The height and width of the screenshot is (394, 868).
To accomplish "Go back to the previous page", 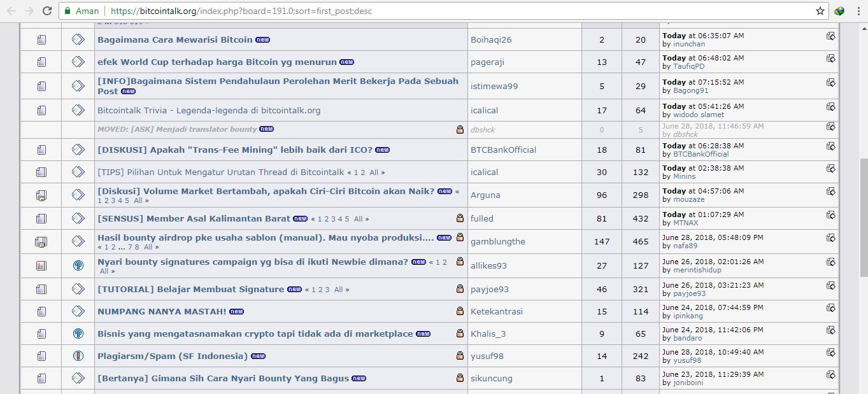I will coord(11,11).
